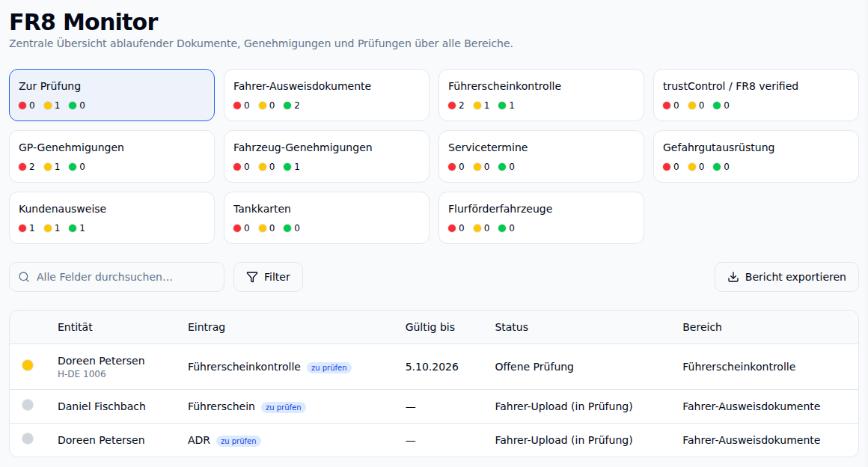The image size is (868, 467).
Task: Open Doreen Petersen H-DE 1006 entry
Action: [434, 367]
